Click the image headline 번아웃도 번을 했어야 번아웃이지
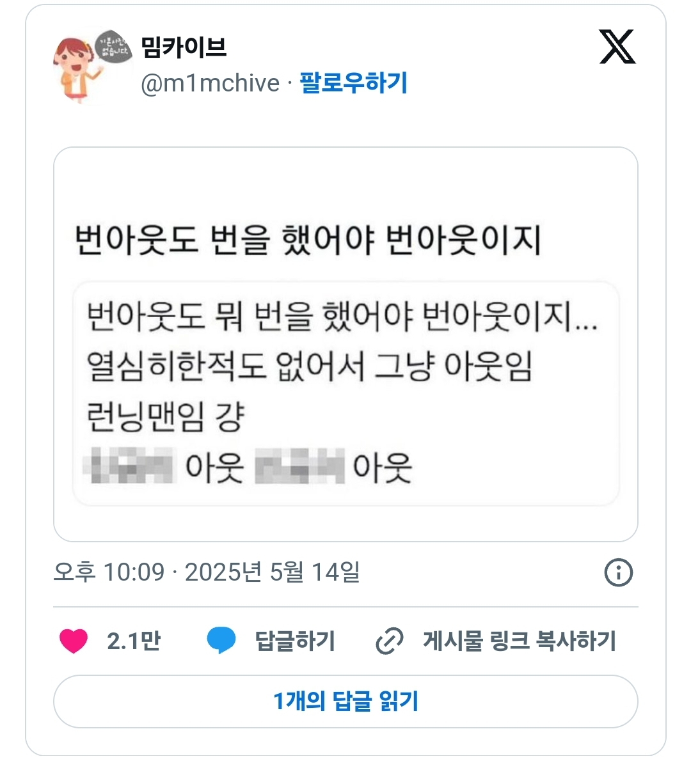 (x=308, y=241)
